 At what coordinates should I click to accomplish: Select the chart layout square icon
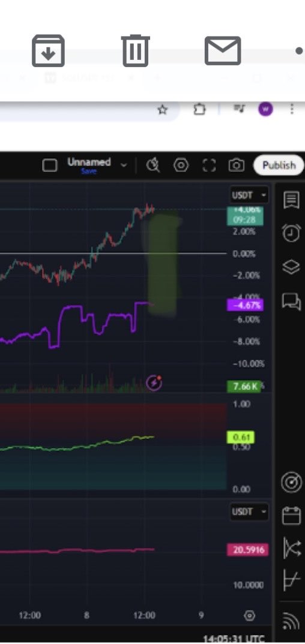(x=50, y=165)
